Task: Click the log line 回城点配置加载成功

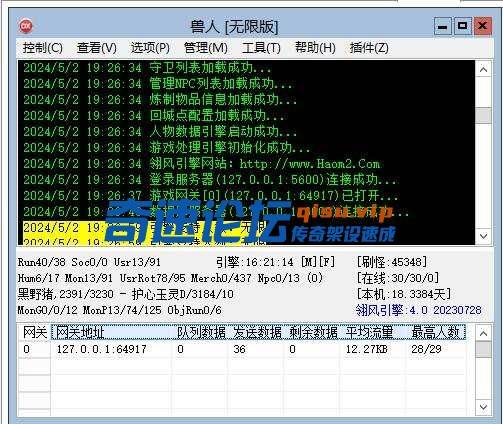Action: tap(153, 116)
